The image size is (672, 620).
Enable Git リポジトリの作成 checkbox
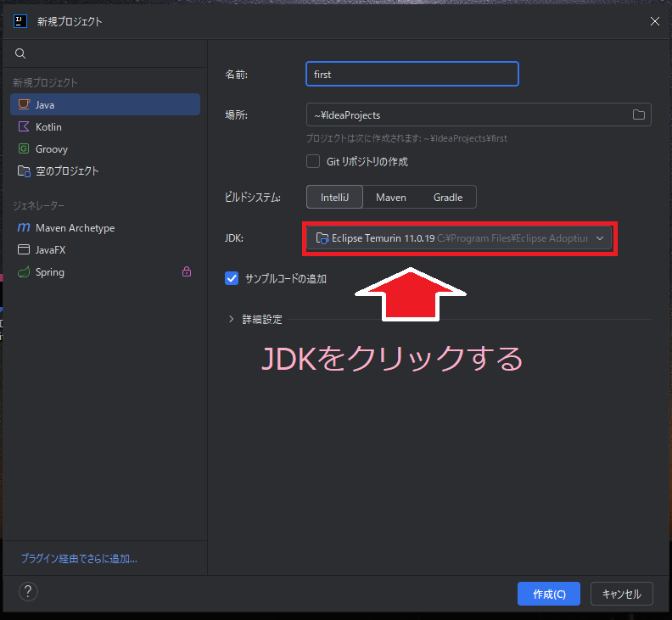[313, 161]
